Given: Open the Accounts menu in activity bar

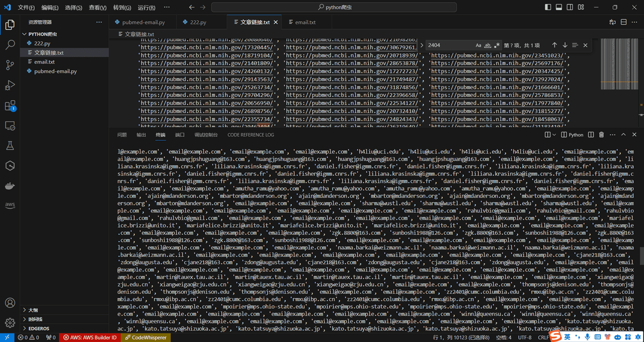Looking at the screenshot, I should (10, 303).
